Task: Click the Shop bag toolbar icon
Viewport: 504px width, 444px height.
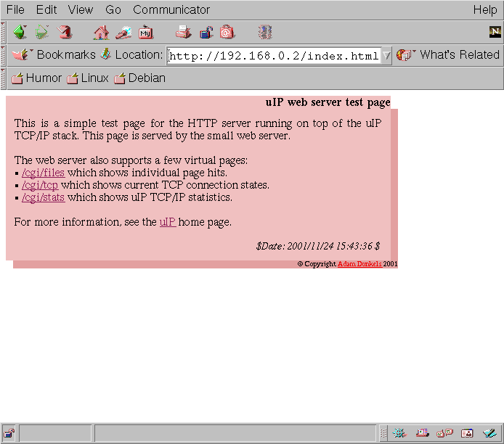Action: point(227,32)
